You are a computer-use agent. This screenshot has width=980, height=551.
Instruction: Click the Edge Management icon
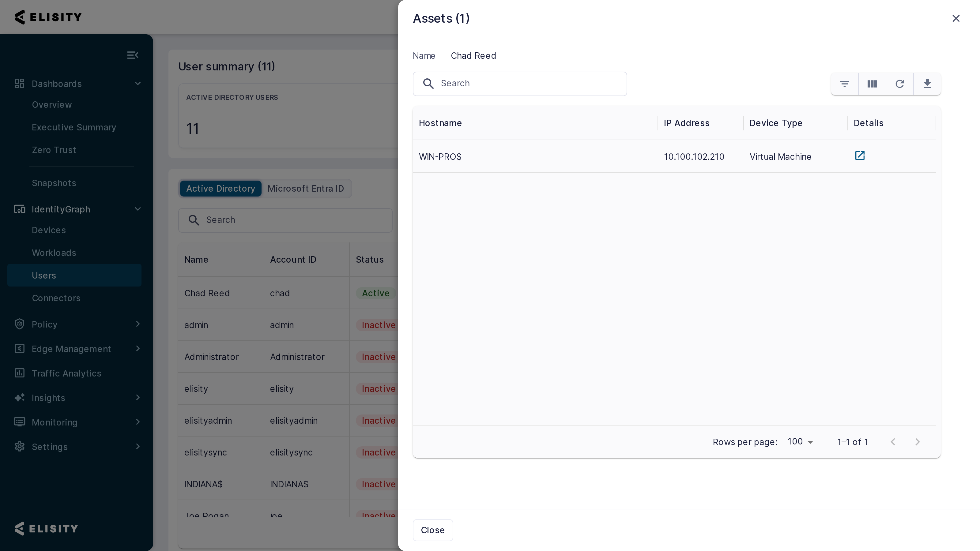19,348
